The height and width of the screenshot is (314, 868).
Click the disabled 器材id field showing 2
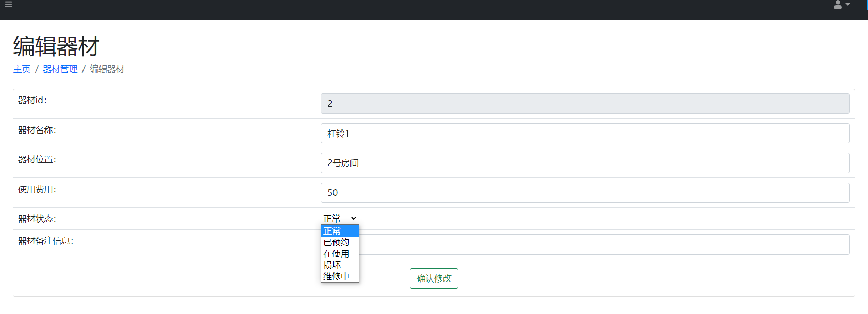click(585, 104)
